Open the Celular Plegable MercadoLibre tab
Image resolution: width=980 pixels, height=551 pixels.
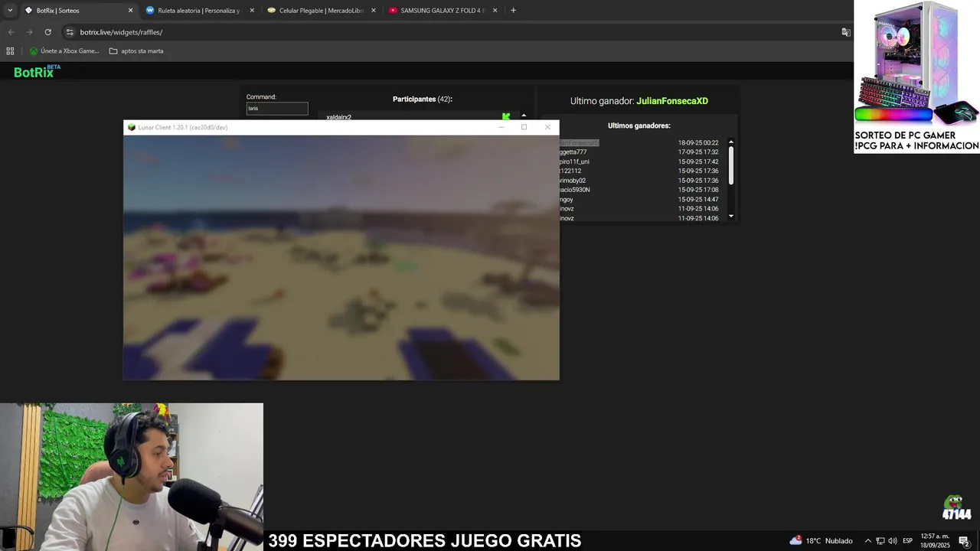(x=321, y=11)
